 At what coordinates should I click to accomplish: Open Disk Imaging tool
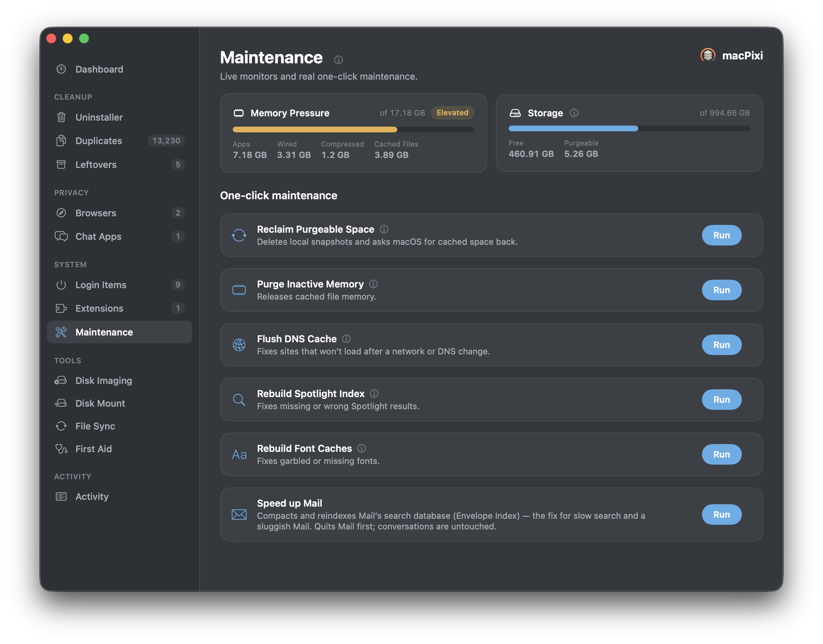119,380
